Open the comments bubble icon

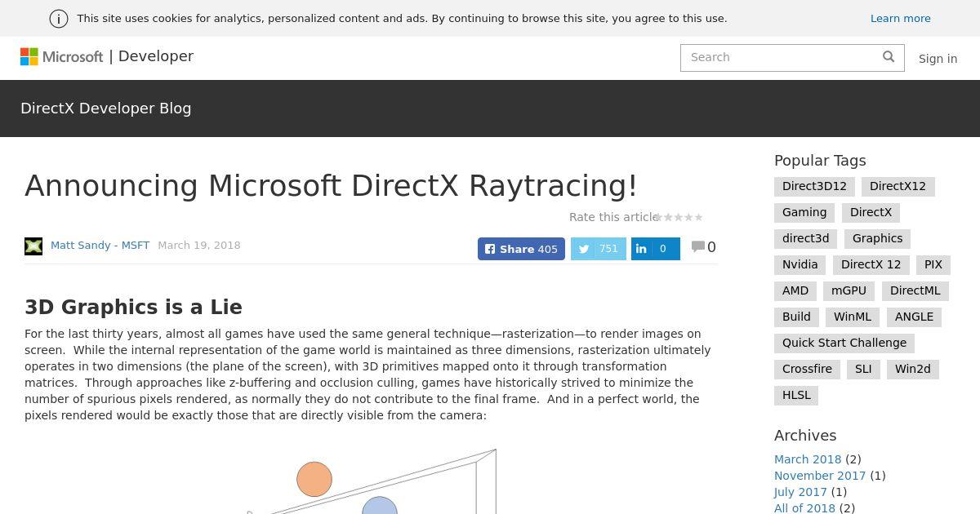click(698, 246)
